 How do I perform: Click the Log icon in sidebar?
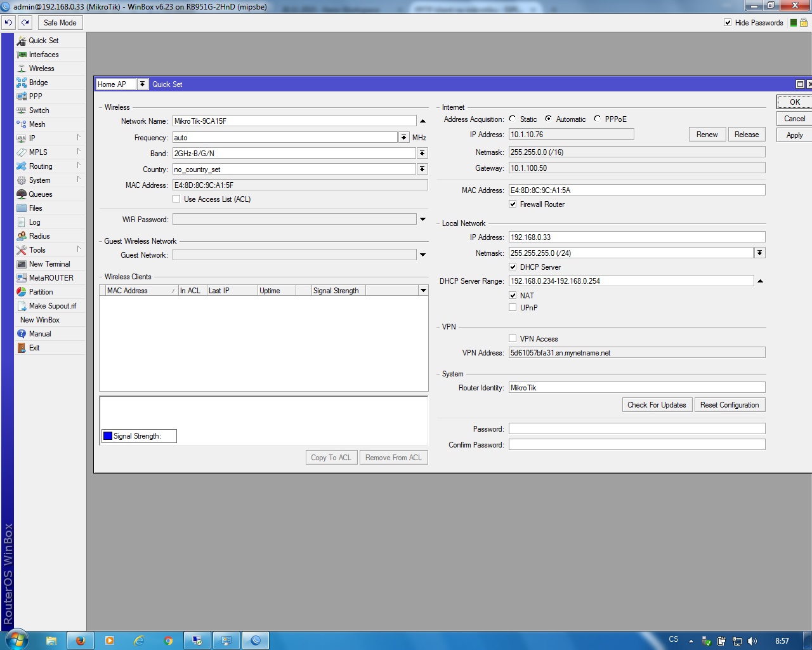coord(22,222)
